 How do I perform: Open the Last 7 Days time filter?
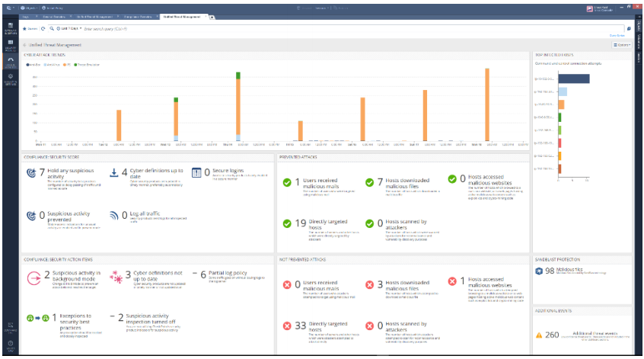click(x=69, y=29)
